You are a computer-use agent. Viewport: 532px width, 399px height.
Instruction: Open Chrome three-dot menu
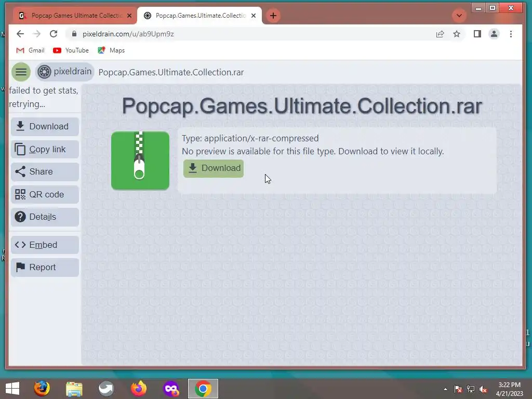pos(511,34)
